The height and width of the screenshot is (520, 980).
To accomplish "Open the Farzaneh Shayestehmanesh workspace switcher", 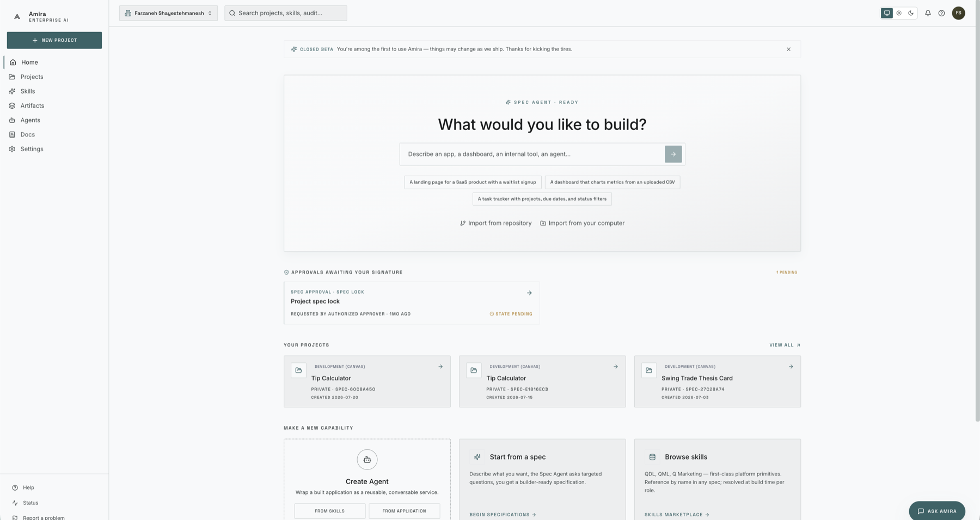I will 168,13.
